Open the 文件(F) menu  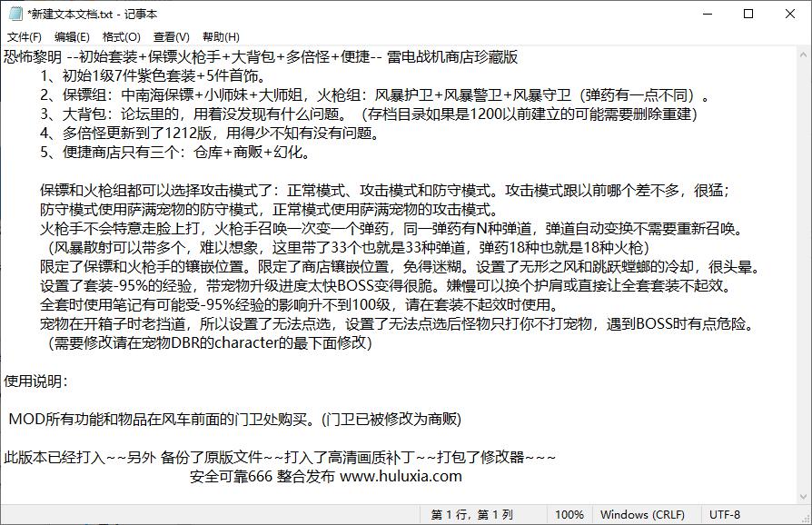click(x=24, y=36)
